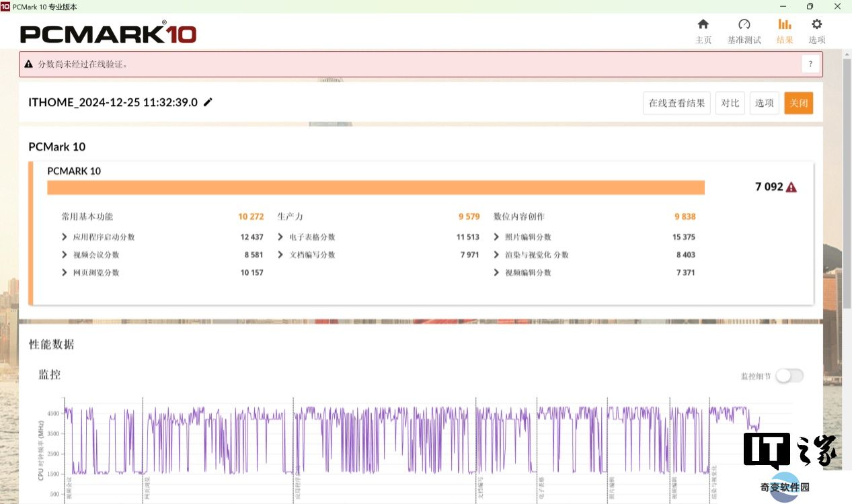Click the 对比 compare button
The width and height of the screenshot is (852, 504).
click(x=730, y=103)
